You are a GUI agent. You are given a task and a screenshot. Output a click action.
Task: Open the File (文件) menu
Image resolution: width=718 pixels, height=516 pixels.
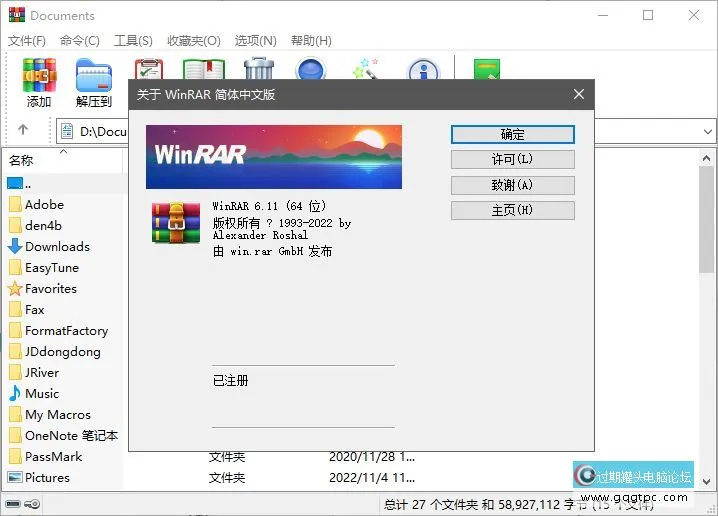pyautogui.click(x=27, y=41)
